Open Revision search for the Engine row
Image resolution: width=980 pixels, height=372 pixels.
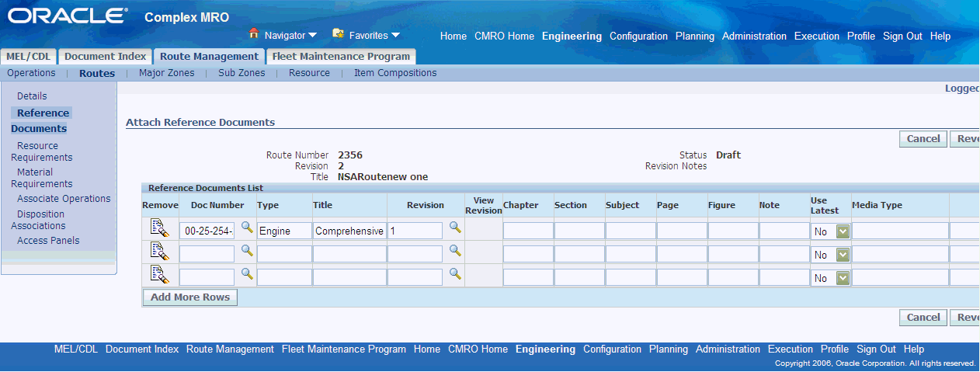click(455, 228)
